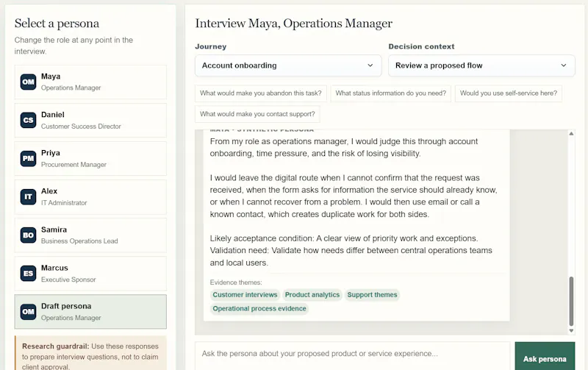Viewport: 588px width, 370px height.
Task: Click the ES avatar icon beside Marcus
Action: [x=28, y=273]
